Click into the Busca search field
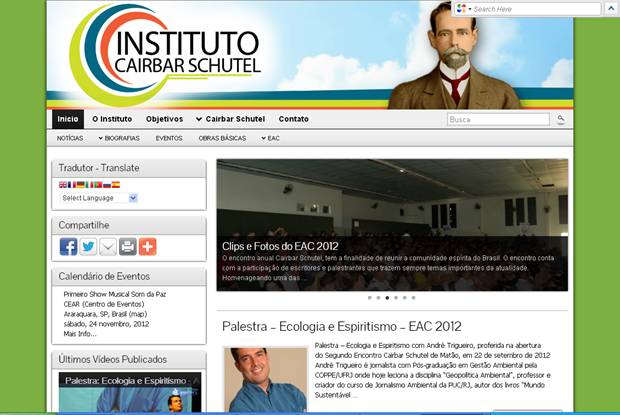The image size is (620, 415). 499,119
